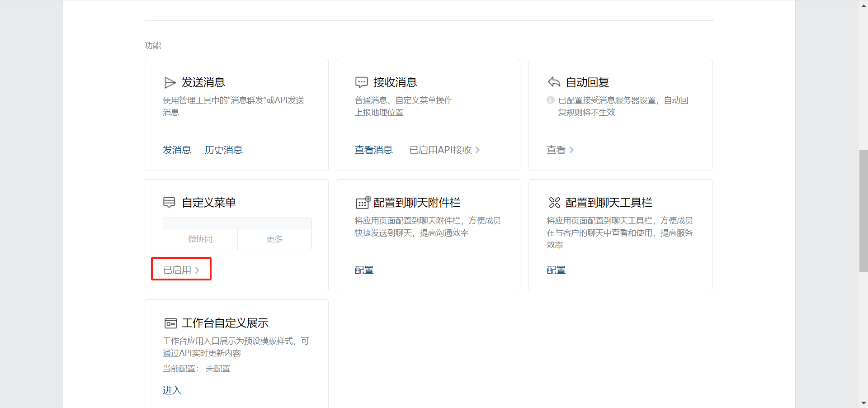Image resolution: width=868 pixels, height=408 pixels.
Task: Click 配置 under 配置到聊天工具栏
Action: tap(556, 270)
